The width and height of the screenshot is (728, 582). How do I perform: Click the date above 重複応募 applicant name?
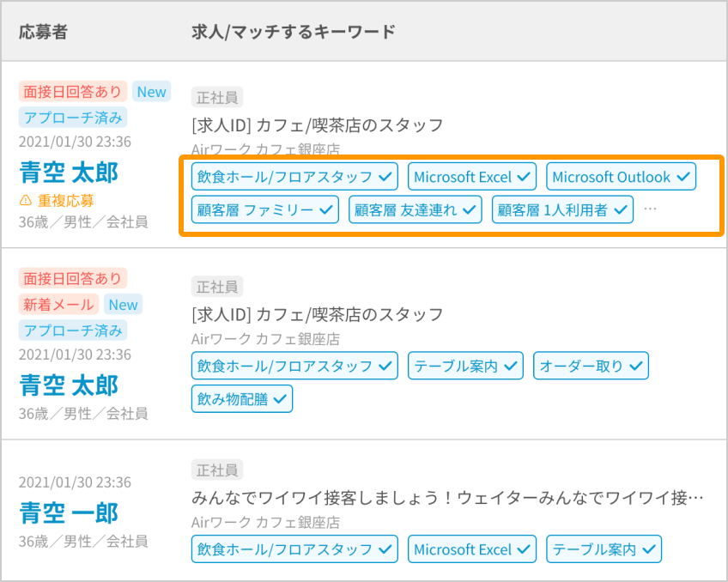pyautogui.click(x=75, y=142)
